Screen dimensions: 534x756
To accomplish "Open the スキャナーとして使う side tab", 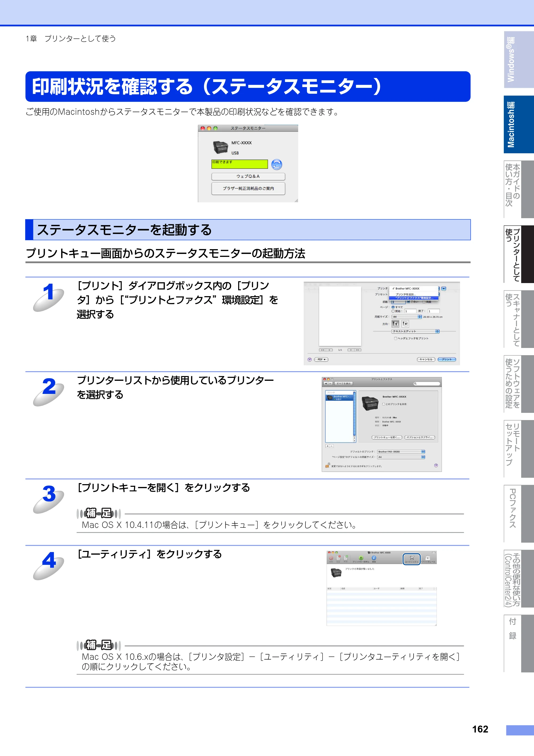I will pyautogui.click(x=519, y=319).
